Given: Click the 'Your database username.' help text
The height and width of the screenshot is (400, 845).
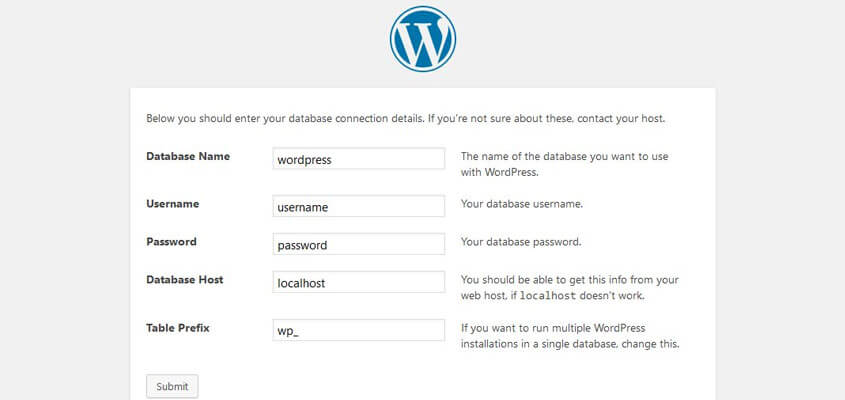Looking at the screenshot, I should (522, 204).
